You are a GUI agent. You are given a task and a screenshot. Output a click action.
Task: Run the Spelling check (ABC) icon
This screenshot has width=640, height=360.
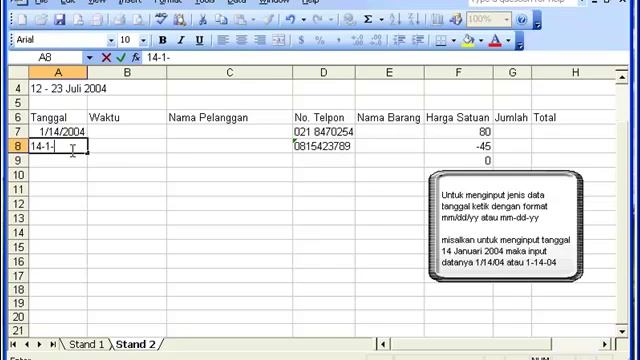tap(161, 19)
